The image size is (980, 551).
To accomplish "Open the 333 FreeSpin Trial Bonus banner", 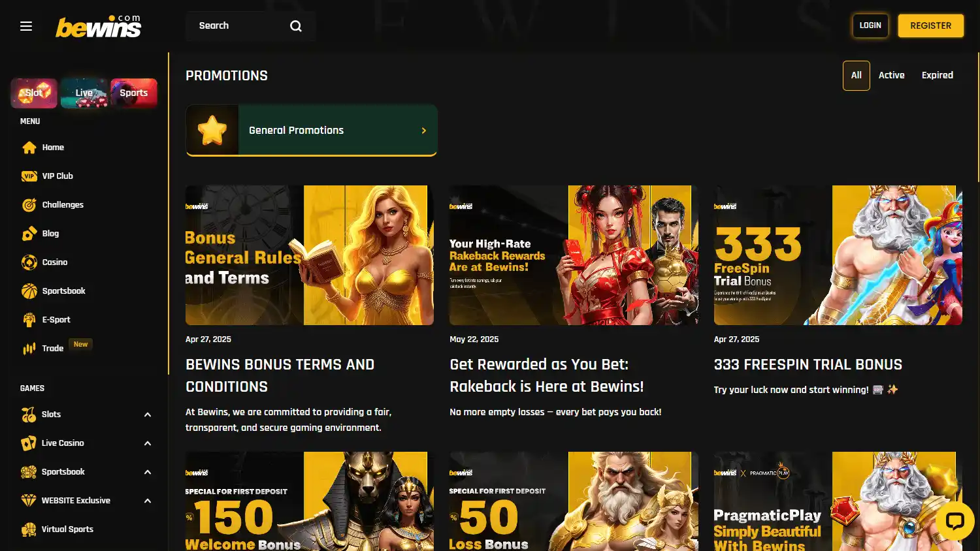I will pyautogui.click(x=838, y=255).
